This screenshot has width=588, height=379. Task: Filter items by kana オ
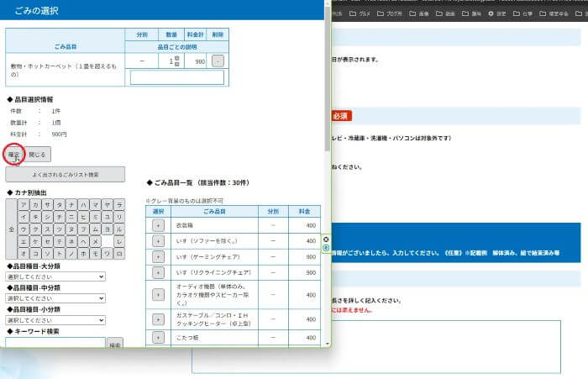24,254
